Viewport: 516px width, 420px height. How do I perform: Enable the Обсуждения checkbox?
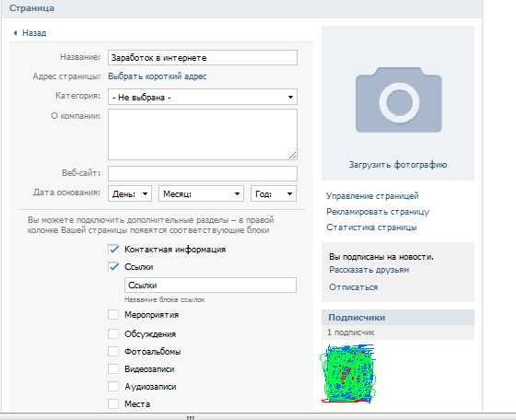click(113, 333)
